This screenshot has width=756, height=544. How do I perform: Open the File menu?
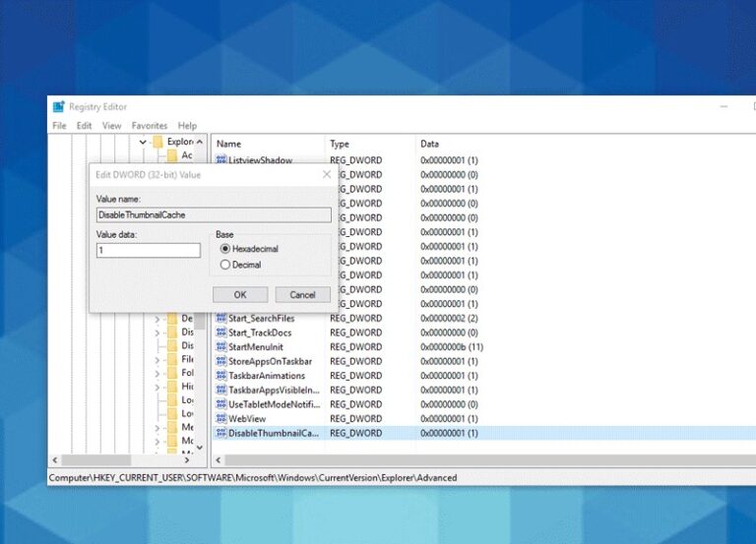coord(59,126)
